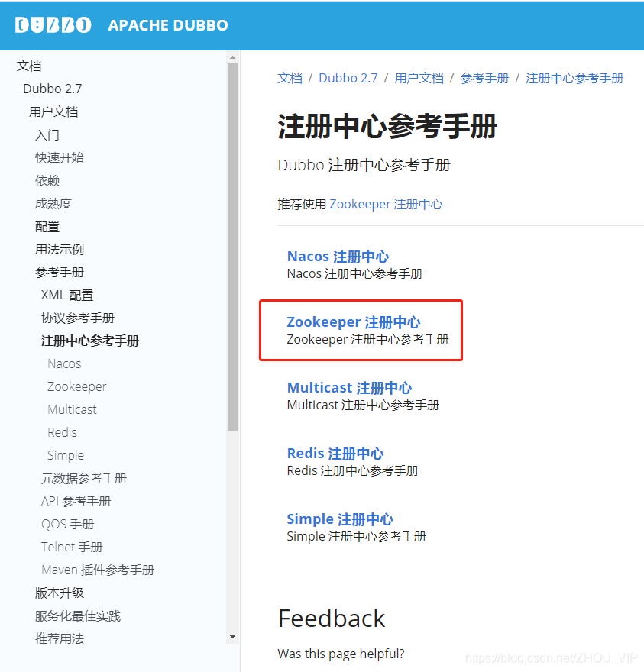644x672 pixels.
Task: Open Redis entry in sidebar
Action: [62, 432]
